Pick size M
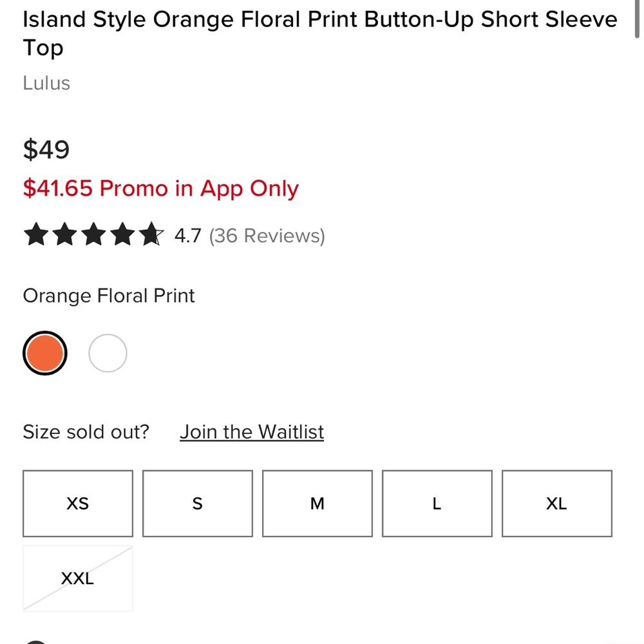Viewport: 644px width, 644px height. tap(317, 504)
